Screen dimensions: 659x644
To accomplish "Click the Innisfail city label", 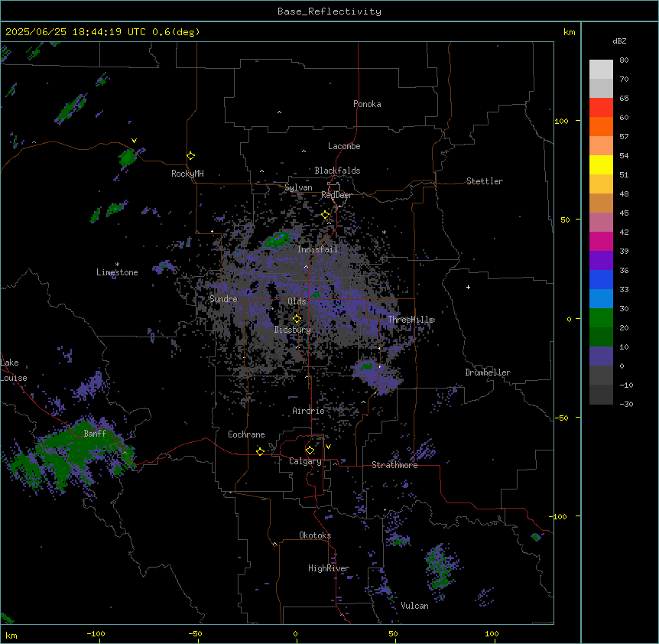I will coord(317,249).
